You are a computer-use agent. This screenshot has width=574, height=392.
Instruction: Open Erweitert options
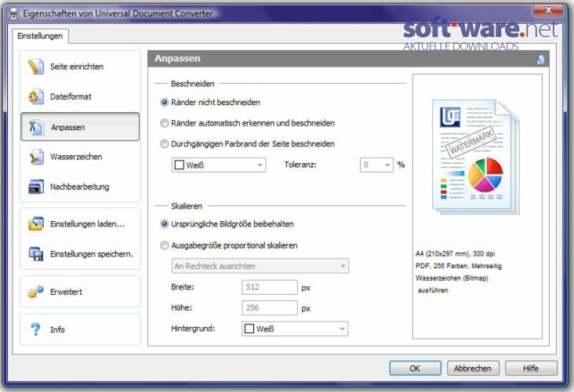click(x=80, y=292)
